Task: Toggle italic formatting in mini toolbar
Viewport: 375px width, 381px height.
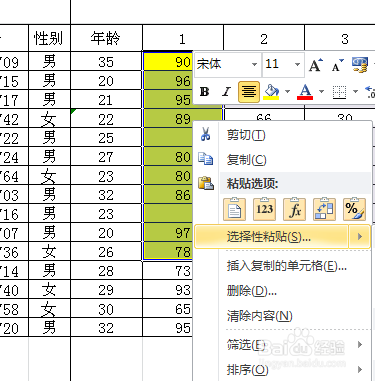Action: pyautogui.click(x=227, y=91)
